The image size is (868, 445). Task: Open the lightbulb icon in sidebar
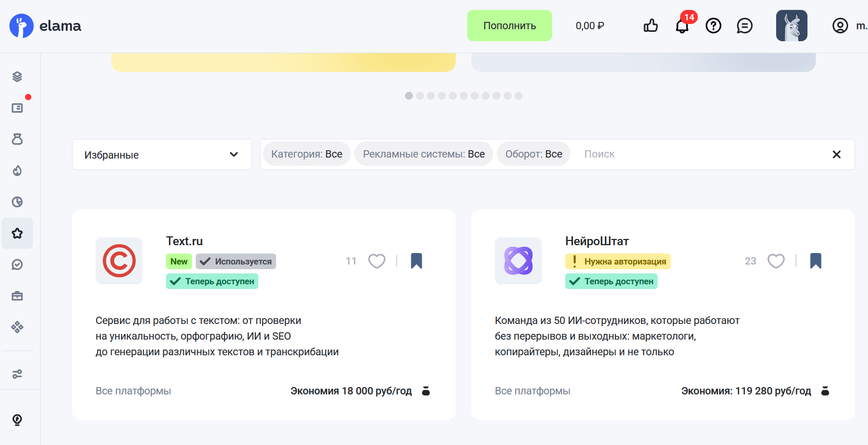point(17,420)
